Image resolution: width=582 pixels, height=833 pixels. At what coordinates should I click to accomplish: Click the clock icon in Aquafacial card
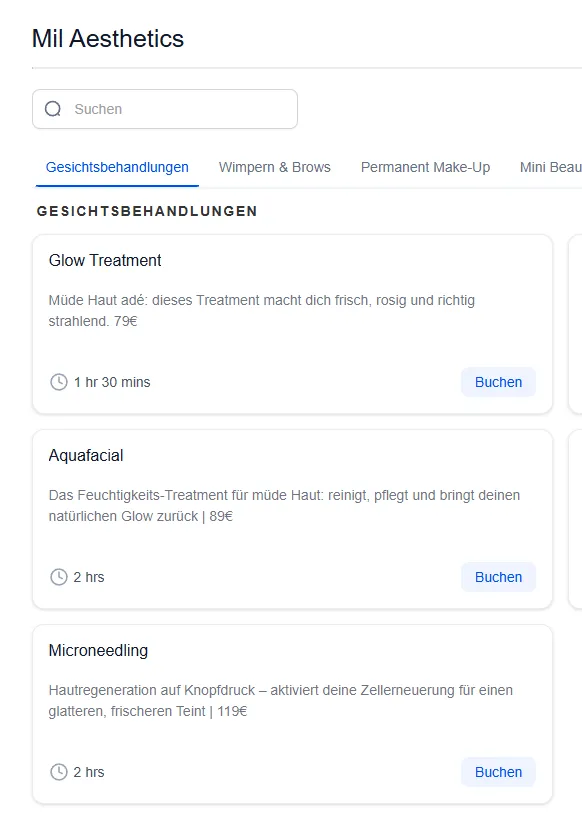[59, 577]
